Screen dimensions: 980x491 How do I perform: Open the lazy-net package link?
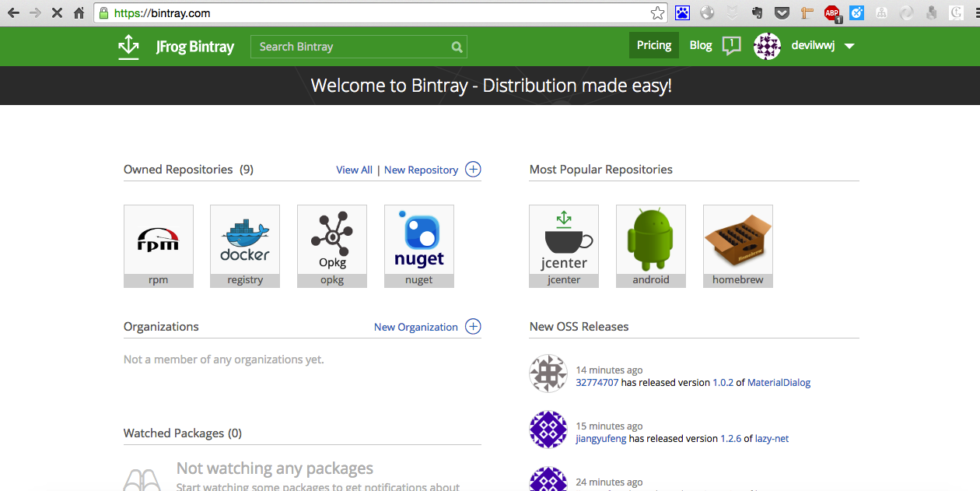[772, 438]
